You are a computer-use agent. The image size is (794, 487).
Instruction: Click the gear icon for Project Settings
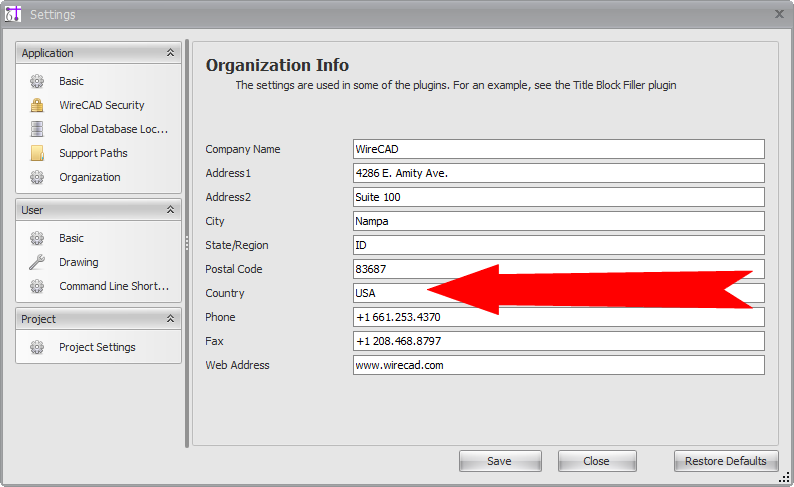click(37, 347)
